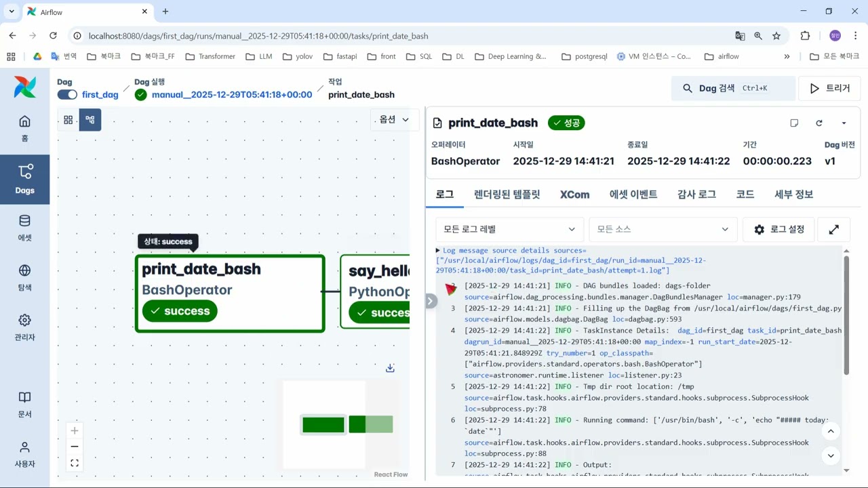Open the manual__2025-12-29 Dag run link

232,95
